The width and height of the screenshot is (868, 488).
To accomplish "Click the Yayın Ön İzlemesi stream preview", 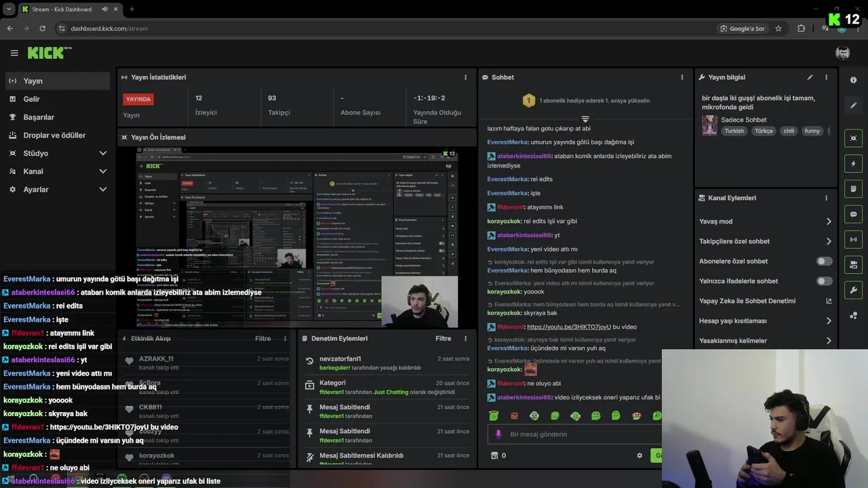I will pos(296,237).
